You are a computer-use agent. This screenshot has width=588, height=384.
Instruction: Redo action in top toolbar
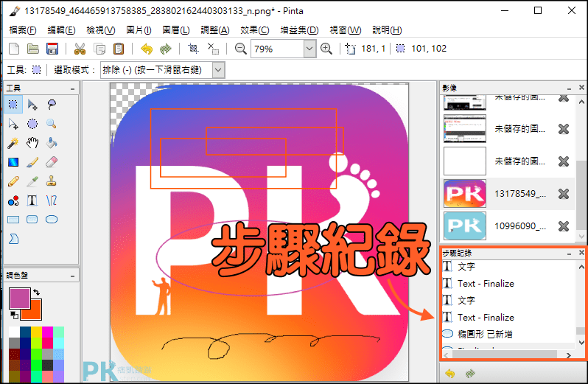pos(165,49)
